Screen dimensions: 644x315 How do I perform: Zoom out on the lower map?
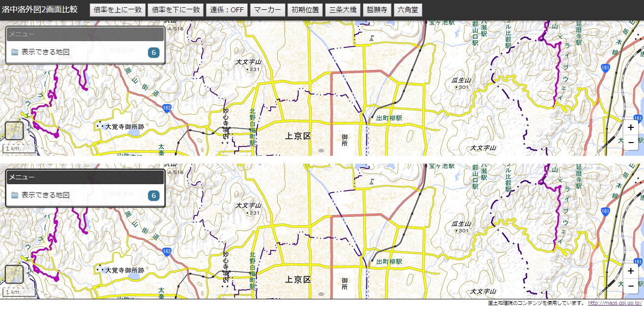click(630, 285)
